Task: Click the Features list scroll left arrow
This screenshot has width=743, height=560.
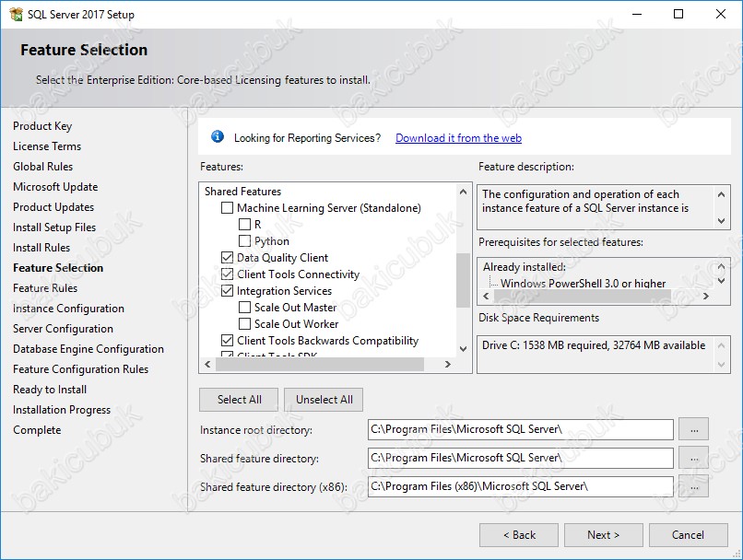Action: pyautogui.click(x=207, y=364)
